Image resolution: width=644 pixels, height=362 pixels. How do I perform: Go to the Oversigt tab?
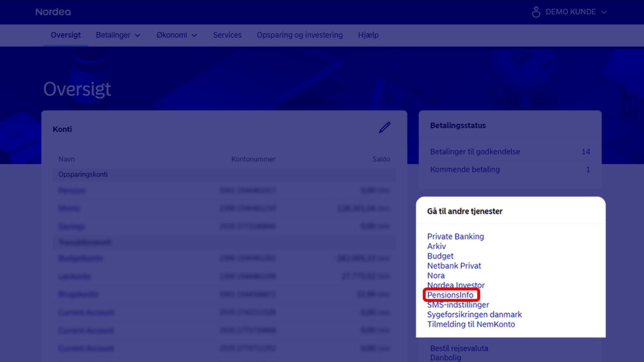(x=66, y=35)
